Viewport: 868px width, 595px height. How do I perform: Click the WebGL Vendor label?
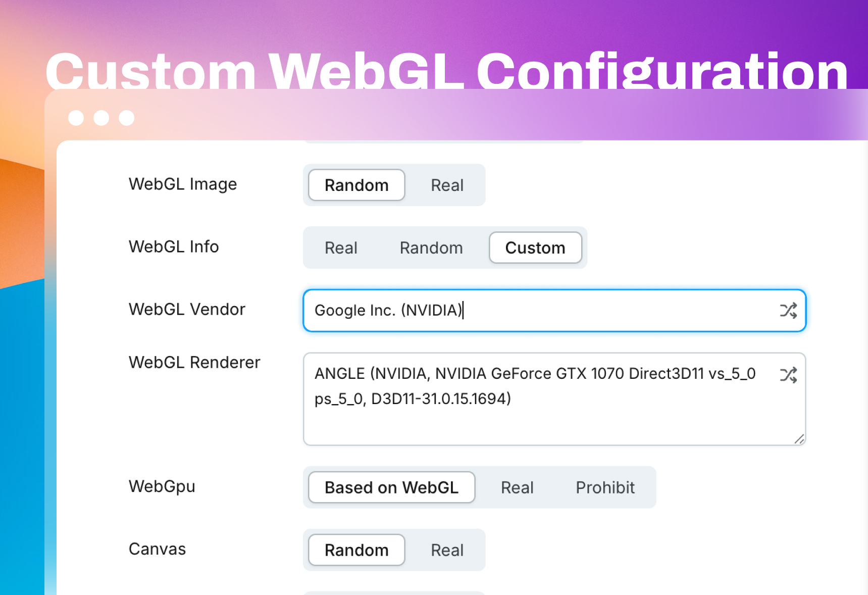[x=187, y=309]
